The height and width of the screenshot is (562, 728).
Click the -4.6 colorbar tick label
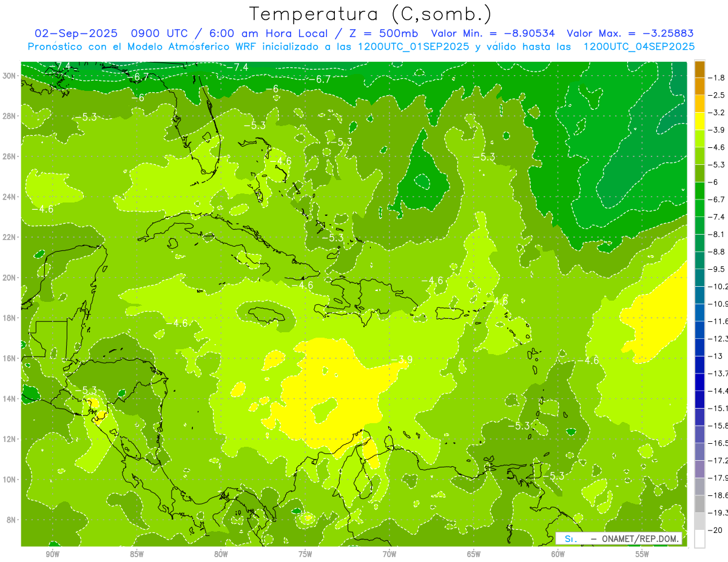pyautogui.click(x=718, y=147)
